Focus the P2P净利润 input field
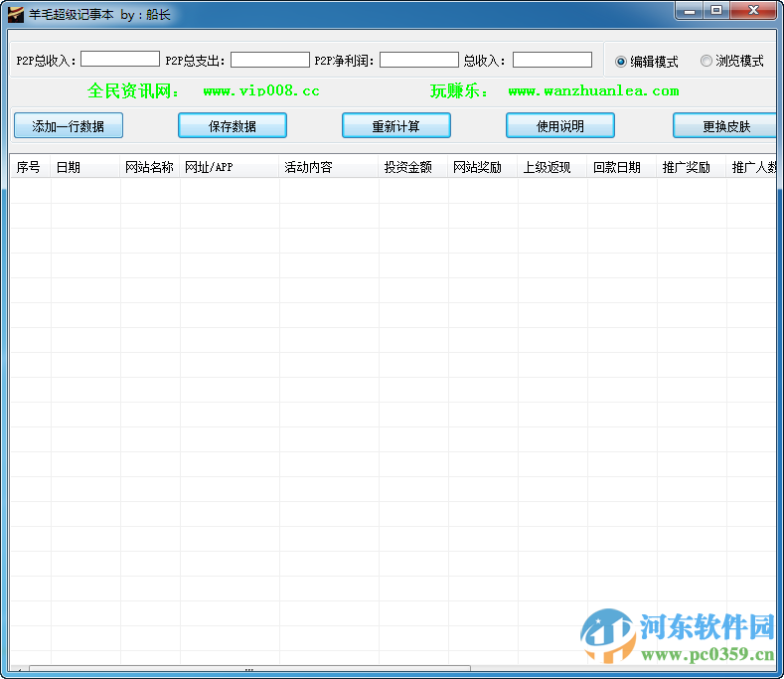This screenshot has width=784, height=679. point(419,60)
